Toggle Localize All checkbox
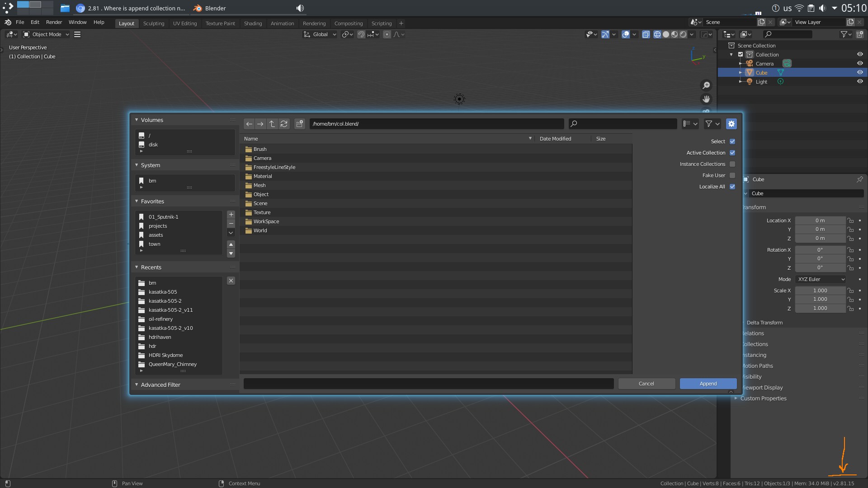 click(732, 187)
